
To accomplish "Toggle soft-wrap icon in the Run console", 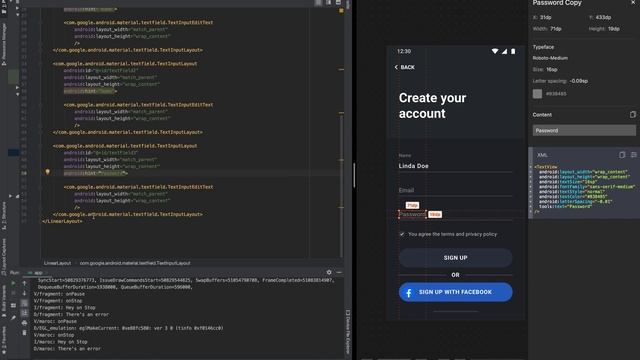I will 24,303.
